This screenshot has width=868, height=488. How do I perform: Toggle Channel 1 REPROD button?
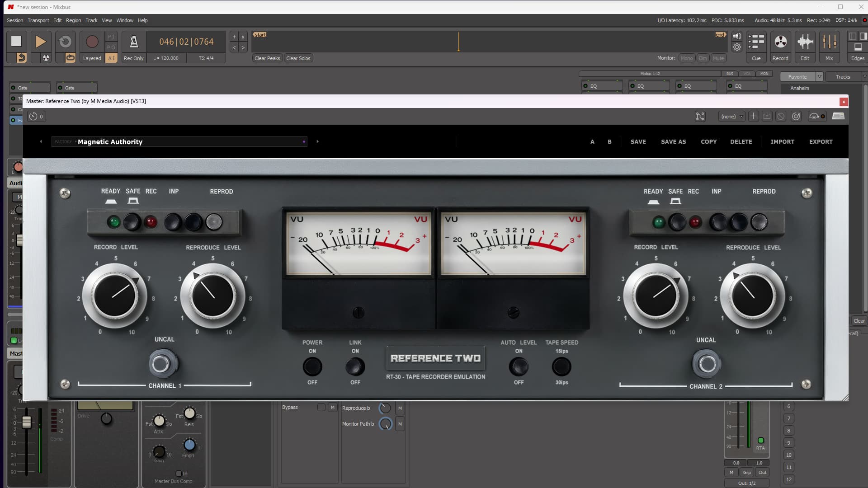tap(214, 222)
